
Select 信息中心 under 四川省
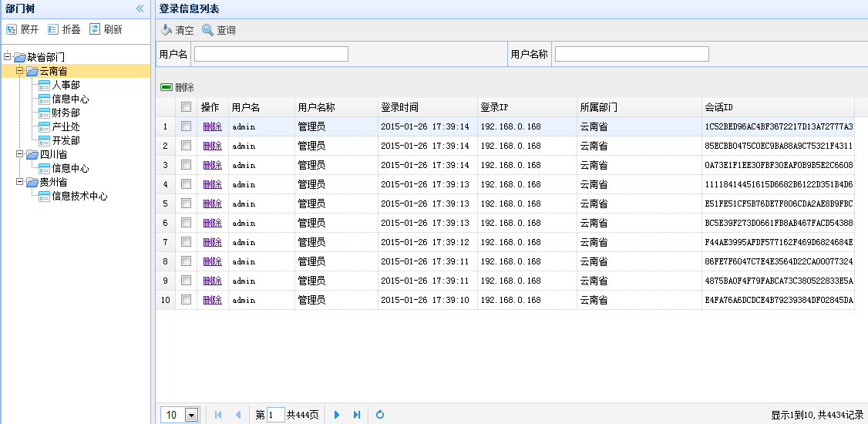point(70,168)
